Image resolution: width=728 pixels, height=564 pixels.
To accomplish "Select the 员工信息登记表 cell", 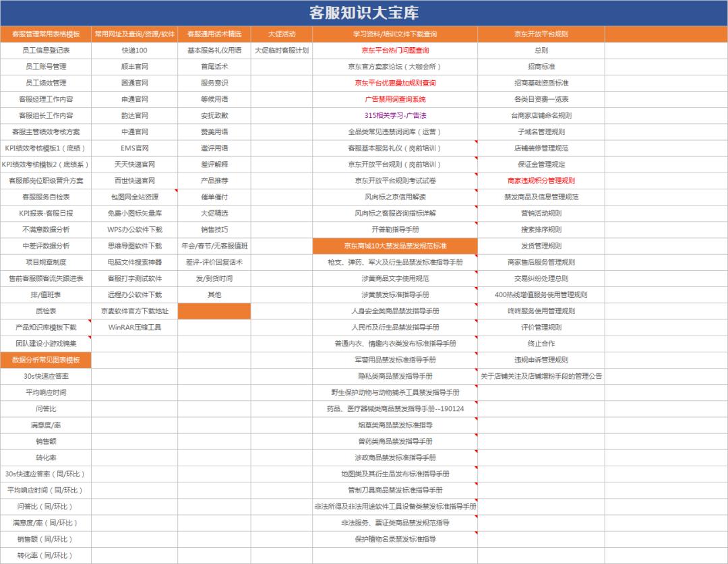I will (46, 50).
